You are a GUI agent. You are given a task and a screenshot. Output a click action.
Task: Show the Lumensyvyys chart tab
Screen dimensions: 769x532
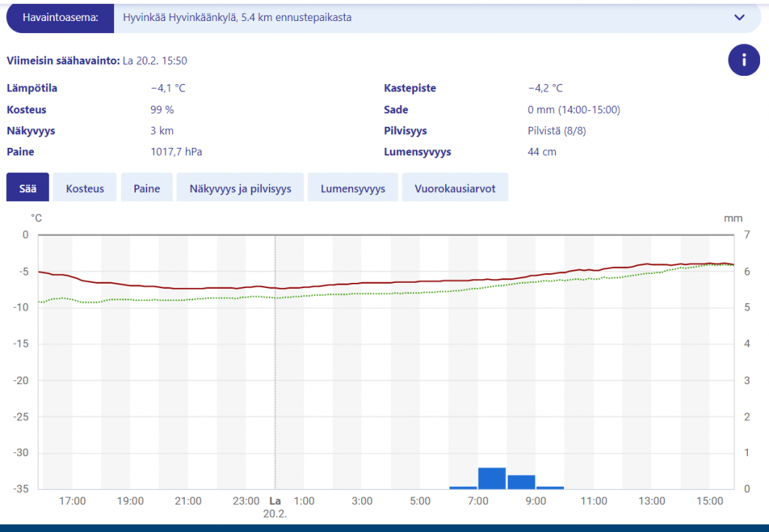click(353, 188)
